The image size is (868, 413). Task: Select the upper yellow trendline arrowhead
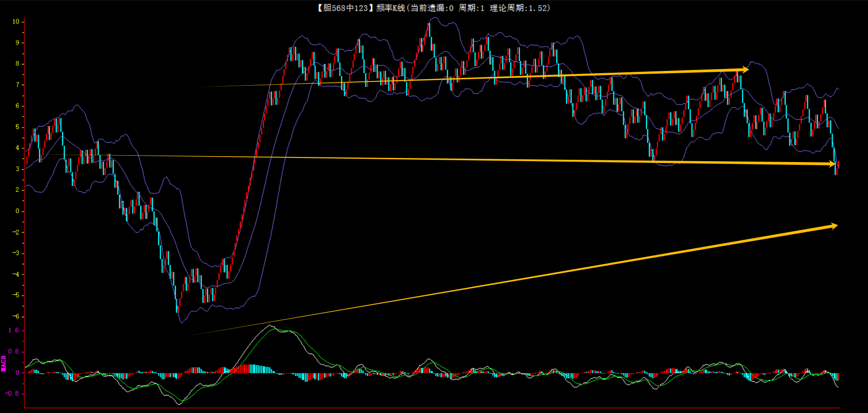pos(744,70)
